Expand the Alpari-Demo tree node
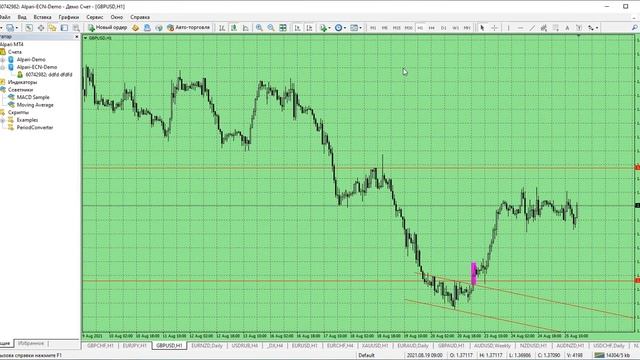640x360 pixels. [3, 60]
